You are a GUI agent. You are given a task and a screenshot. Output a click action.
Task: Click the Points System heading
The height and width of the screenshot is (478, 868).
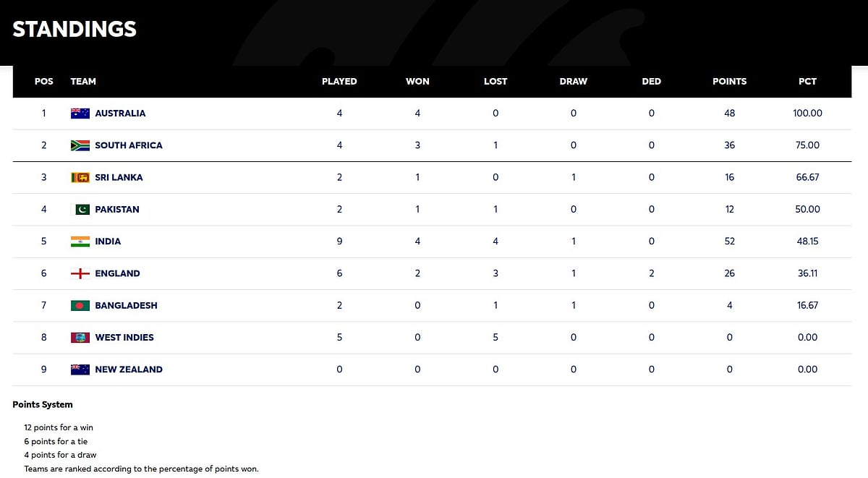tap(43, 405)
